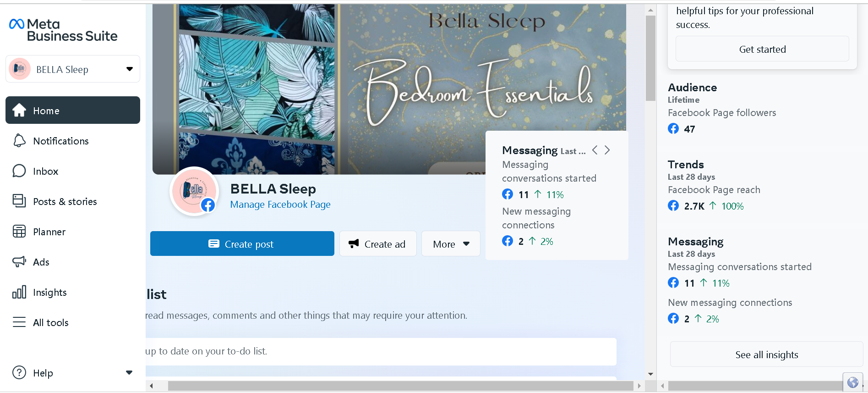The height and width of the screenshot is (393, 868).
Task: Open the Planner calendar icon
Action: pos(19,232)
